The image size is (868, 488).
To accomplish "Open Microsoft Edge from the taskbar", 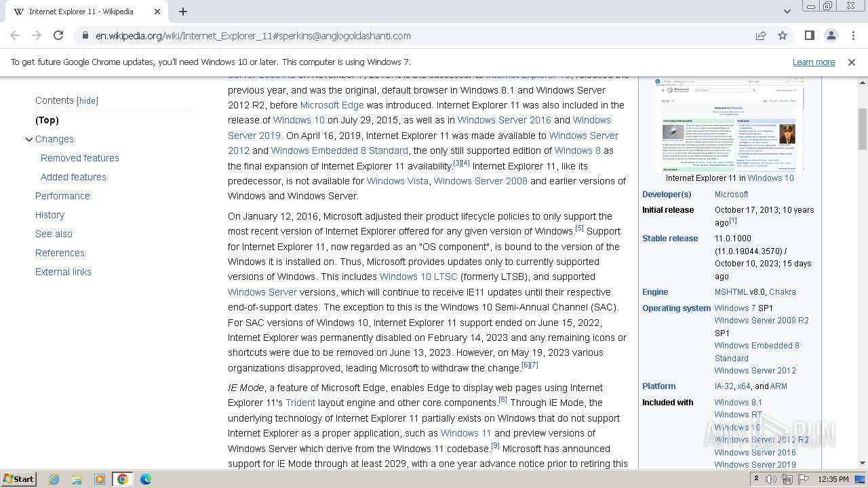I will (146, 479).
